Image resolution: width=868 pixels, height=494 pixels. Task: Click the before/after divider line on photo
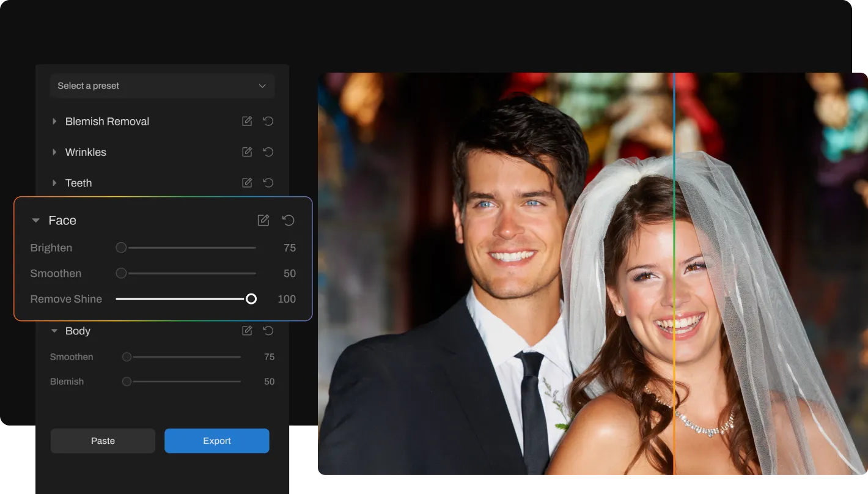(x=674, y=275)
